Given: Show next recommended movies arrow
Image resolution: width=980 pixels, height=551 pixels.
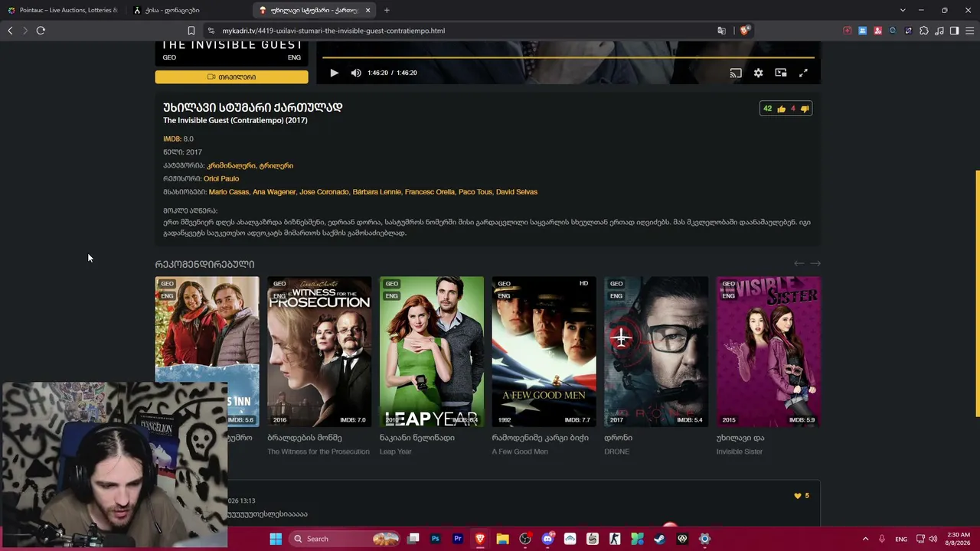Looking at the screenshot, I should click(x=815, y=263).
